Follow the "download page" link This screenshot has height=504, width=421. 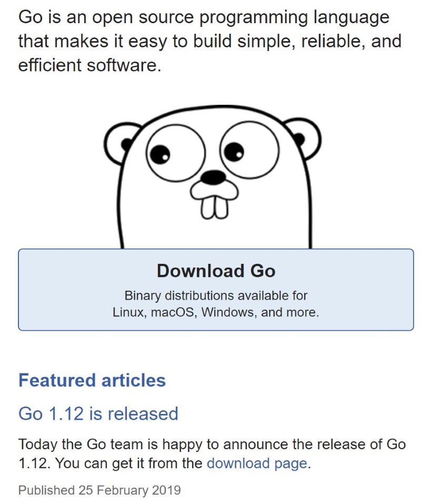pyautogui.click(x=256, y=463)
